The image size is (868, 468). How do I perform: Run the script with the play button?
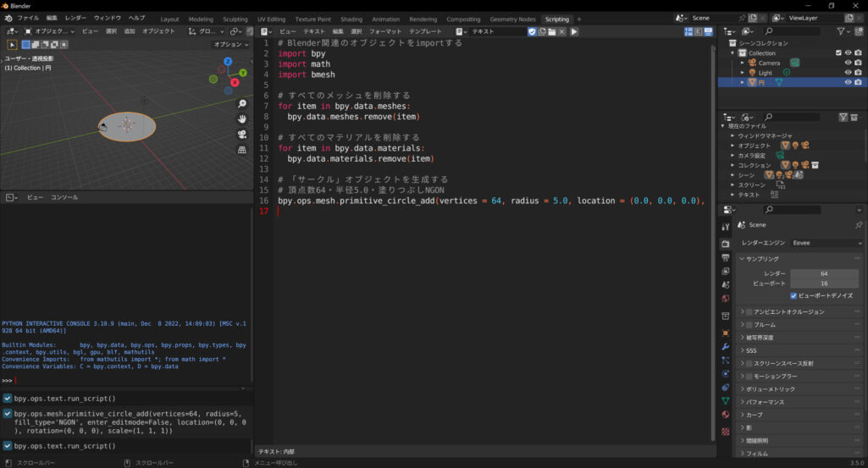click(x=574, y=31)
